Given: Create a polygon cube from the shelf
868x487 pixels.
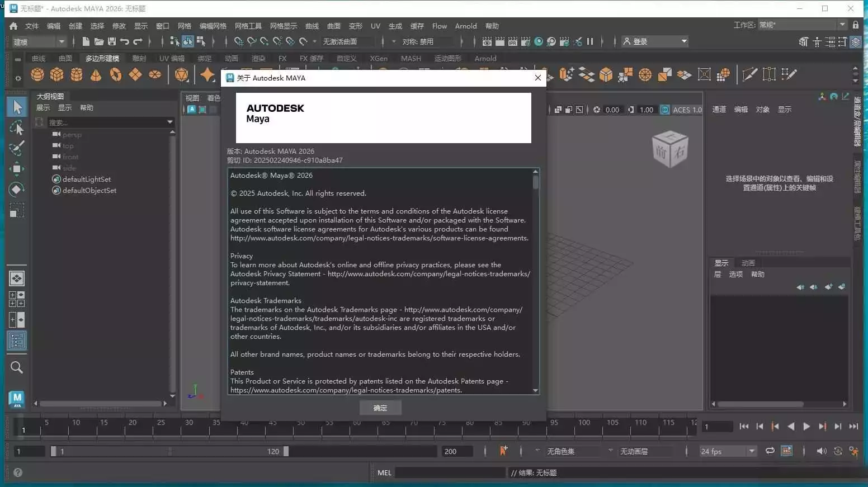Looking at the screenshot, I should click(57, 74).
